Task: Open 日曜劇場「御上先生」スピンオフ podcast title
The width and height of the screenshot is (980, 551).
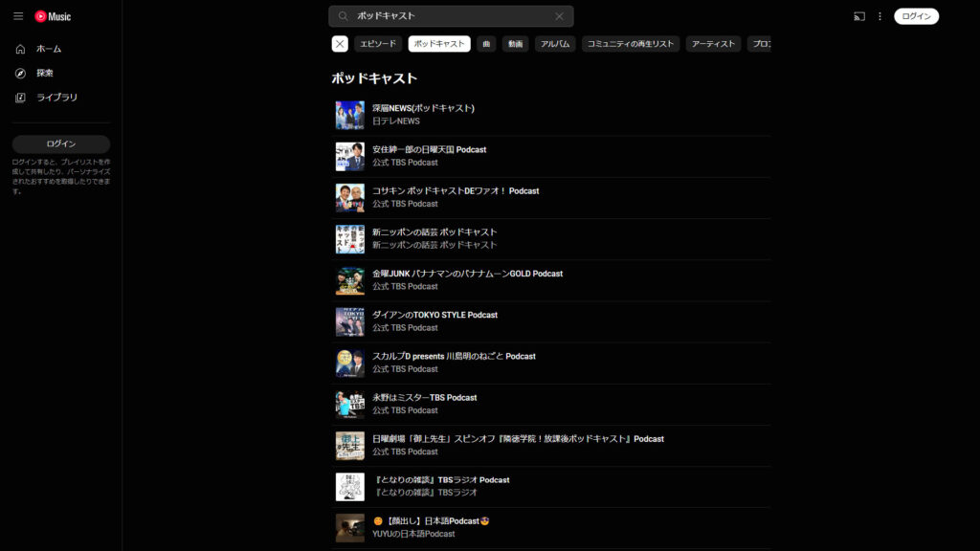Action: [518, 438]
